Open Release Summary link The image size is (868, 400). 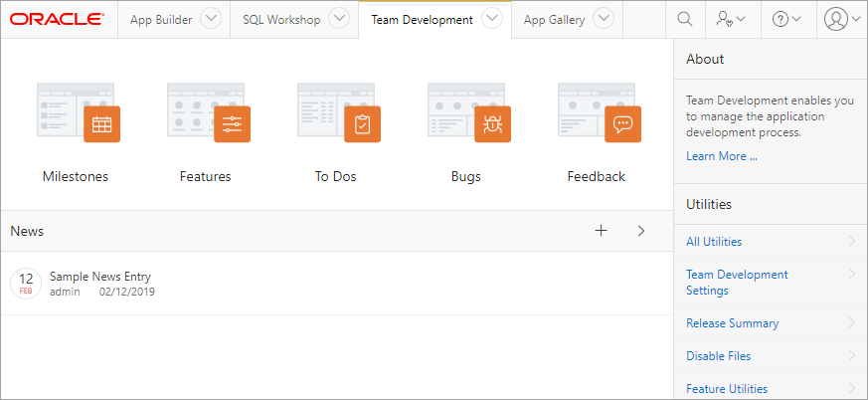[732, 323]
